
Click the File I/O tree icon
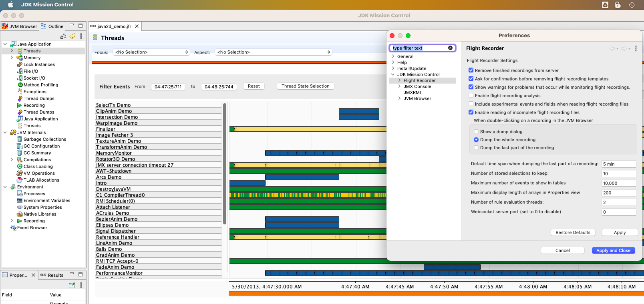click(x=19, y=71)
